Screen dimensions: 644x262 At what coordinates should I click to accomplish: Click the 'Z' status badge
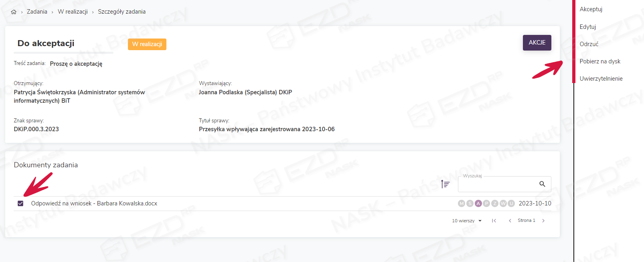click(x=495, y=203)
